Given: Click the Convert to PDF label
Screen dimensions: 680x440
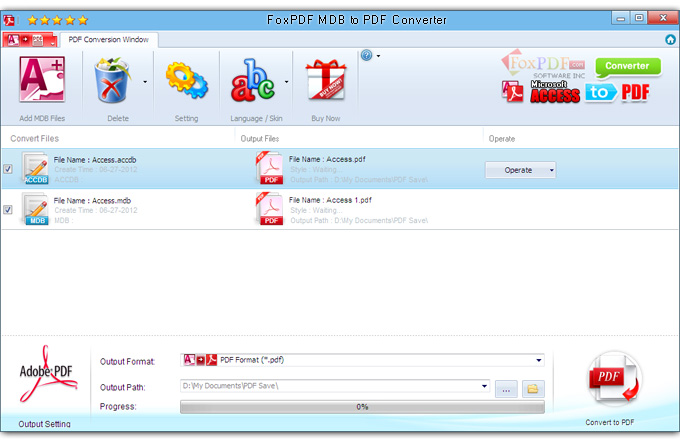Looking at the screenshot, I should [x=610, y=422].
